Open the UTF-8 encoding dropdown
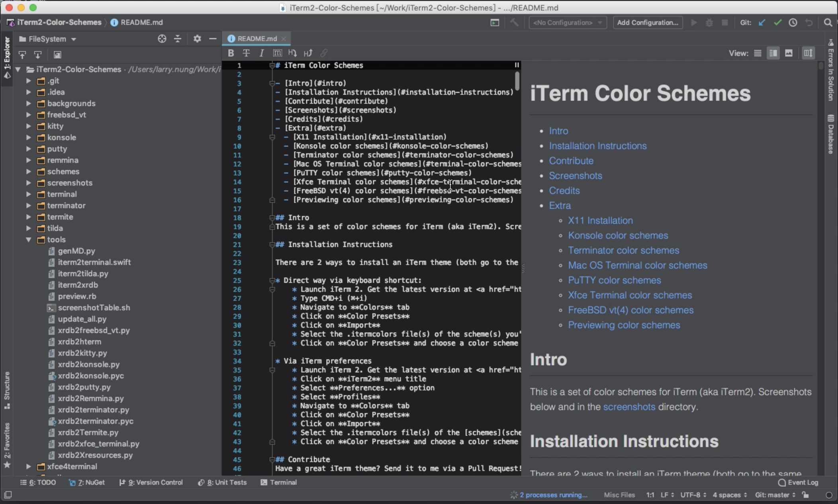Viewport: 838px width, 504px height. click(693, 495)
